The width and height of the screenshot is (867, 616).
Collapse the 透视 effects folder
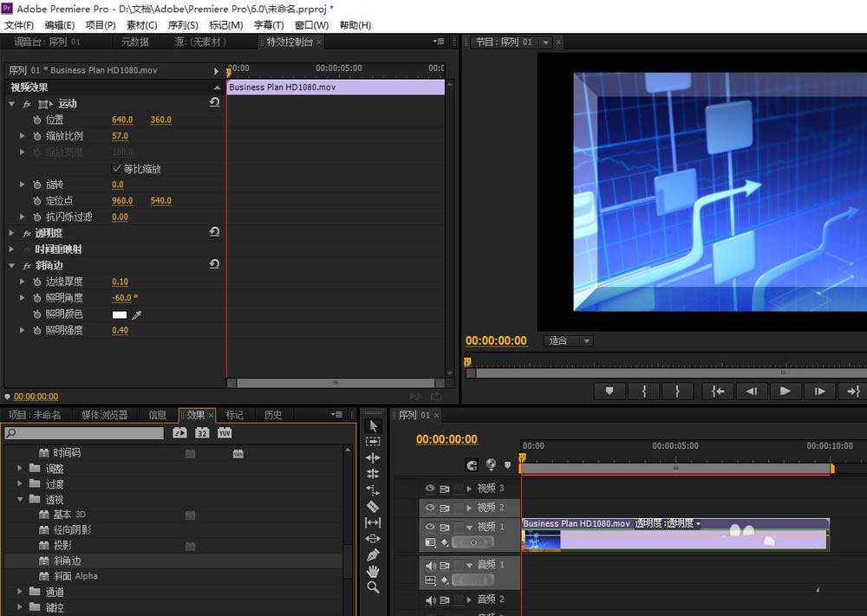[20, 499]
